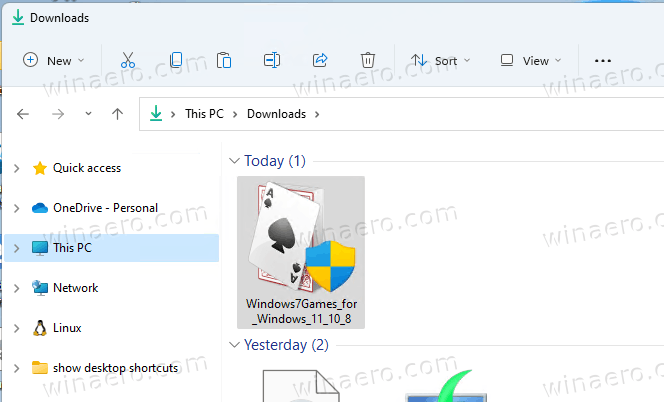
Task: Open the three-dot See more menu
Action: [603, 61]
